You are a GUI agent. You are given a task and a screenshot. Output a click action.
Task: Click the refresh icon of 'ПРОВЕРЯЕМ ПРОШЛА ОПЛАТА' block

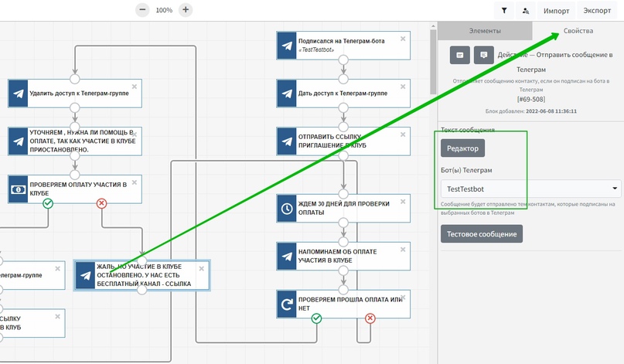[286, 304]
